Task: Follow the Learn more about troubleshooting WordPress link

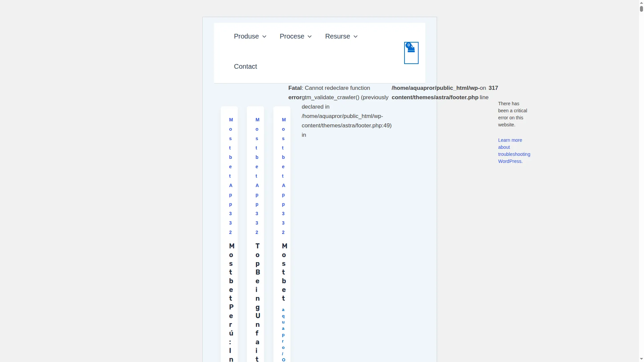Action: [x=514, y=150]
